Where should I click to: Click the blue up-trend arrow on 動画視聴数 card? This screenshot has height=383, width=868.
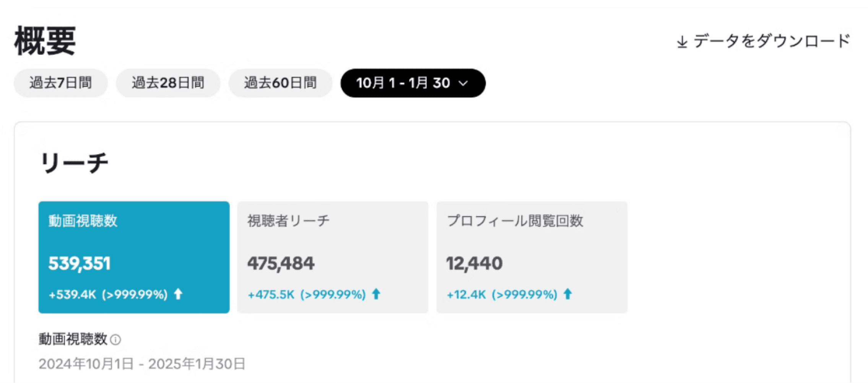pyautogui.click(x=178, y=294)
